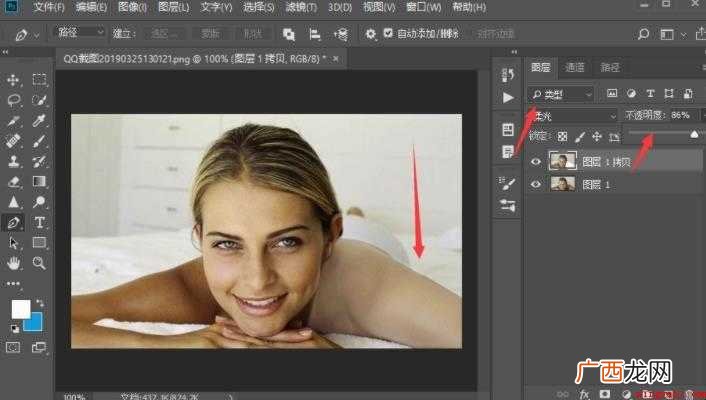The height and width of the screenshot is (400, 706).
Task: Click the layer opacity slider handle
Action: pyautogui.click(x=694, y=134)
